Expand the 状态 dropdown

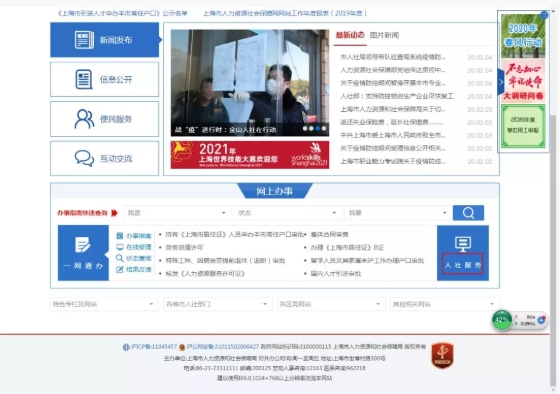click(x=287, y=213)
